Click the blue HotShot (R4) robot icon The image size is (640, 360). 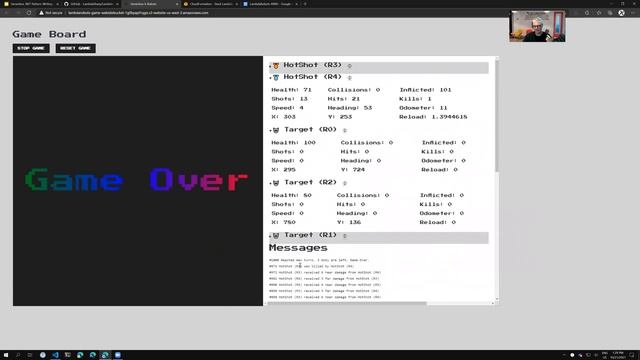(276, 77)
